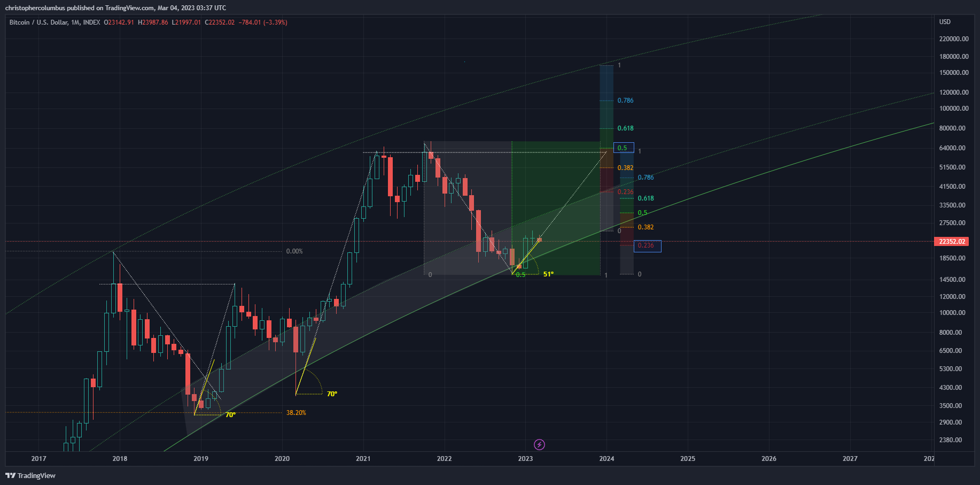
Task: Click the 180000.00 price axis label
Action: pyautogui.click(x=954, y=57)
